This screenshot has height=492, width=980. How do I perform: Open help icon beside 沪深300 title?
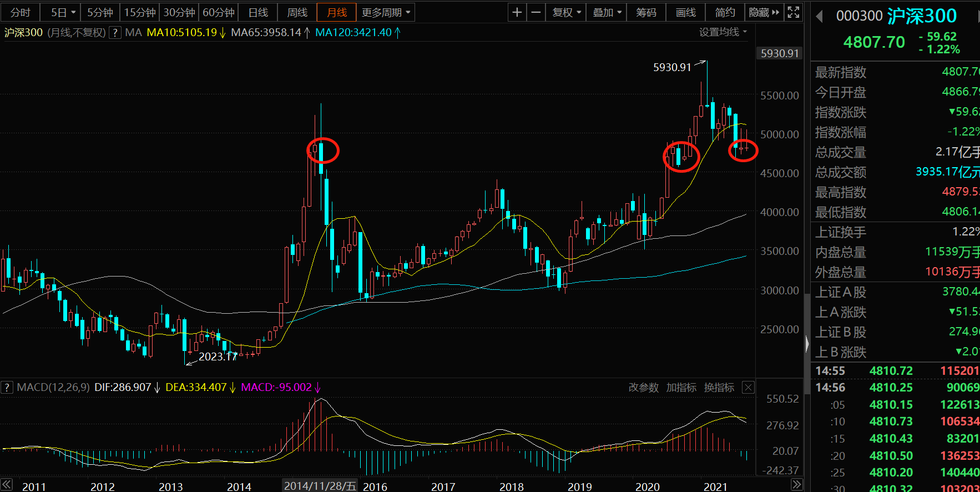point(115,33)
